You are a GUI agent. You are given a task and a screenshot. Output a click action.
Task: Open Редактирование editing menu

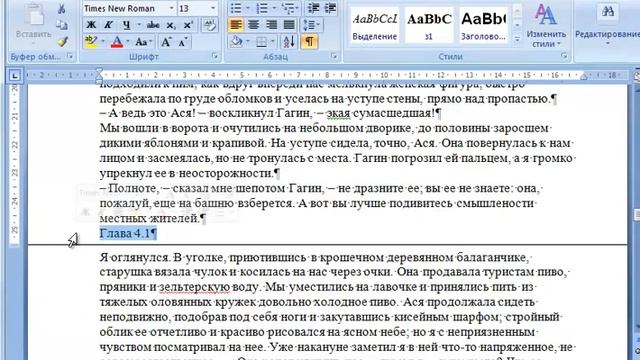pos(607,25)
